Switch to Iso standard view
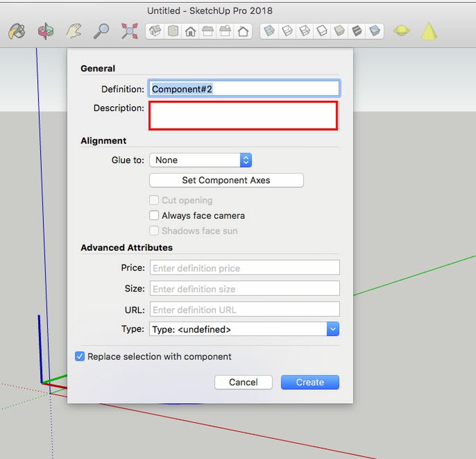Image resolution: width=476 pixels, height=459 pixels. (x=156, y=32)
